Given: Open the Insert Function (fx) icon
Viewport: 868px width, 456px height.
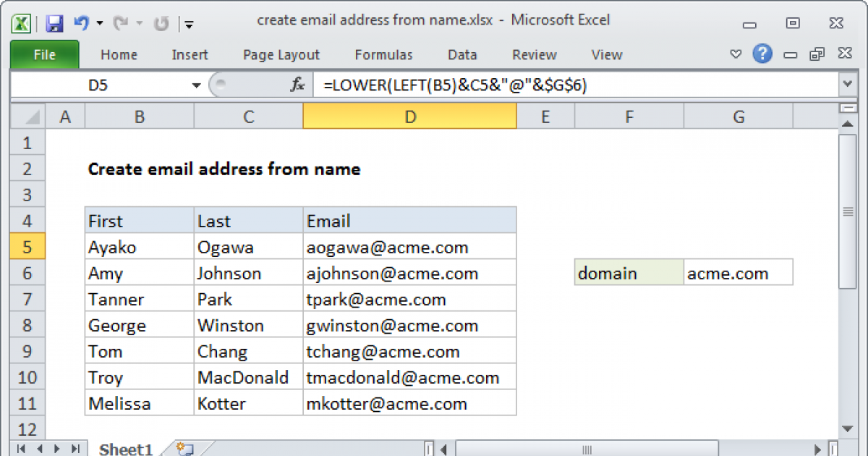Looking at the screenshot, I should tap(297, 85).
